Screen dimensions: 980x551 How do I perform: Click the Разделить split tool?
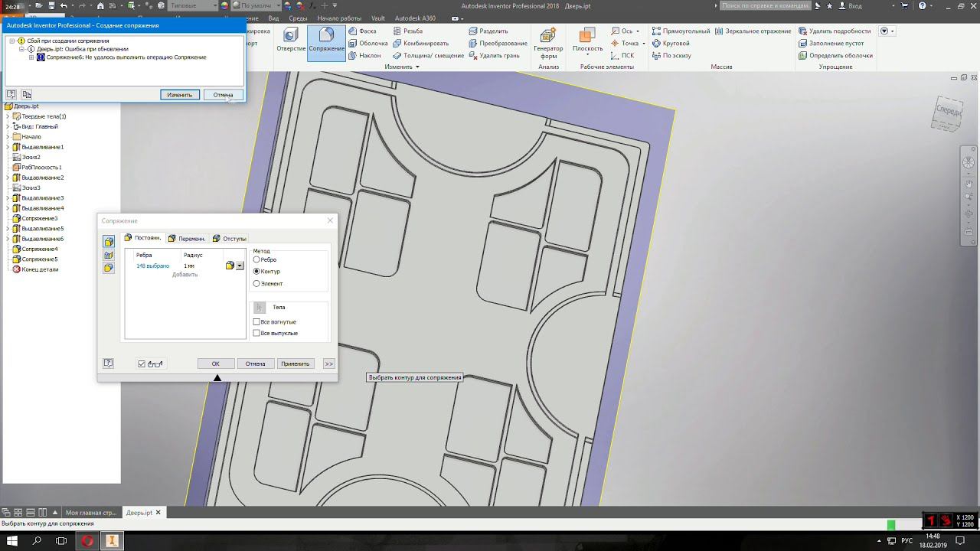tap(488, 31)
